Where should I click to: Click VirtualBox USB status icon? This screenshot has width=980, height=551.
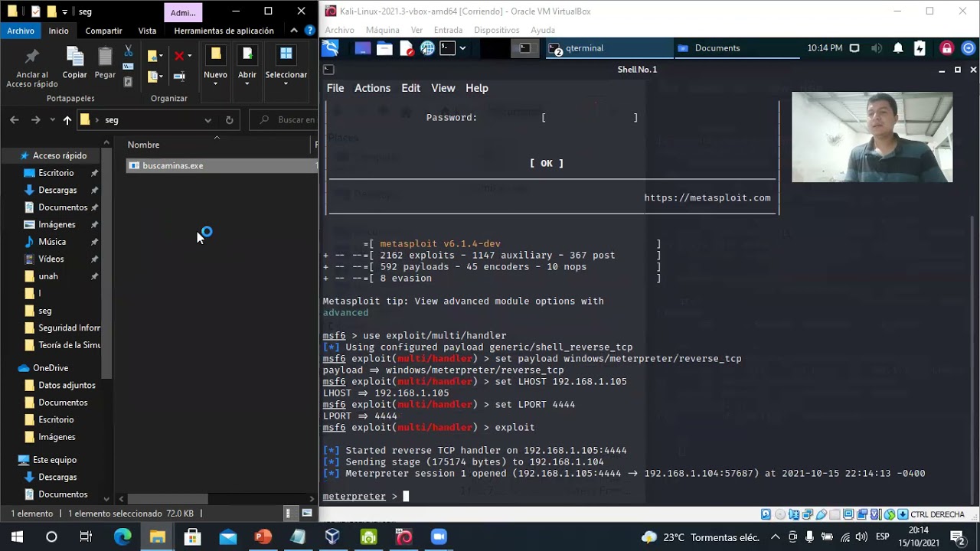pos(822,514)
